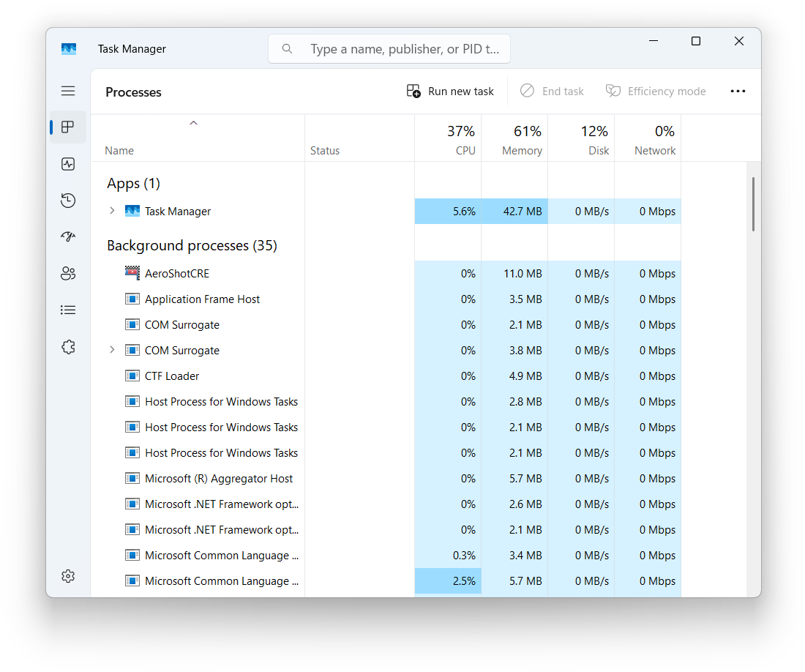This screenshot has height=672, width=805.
Task: Toggle sort direction with the Name column arrow
Action: [x=193, y=123]
